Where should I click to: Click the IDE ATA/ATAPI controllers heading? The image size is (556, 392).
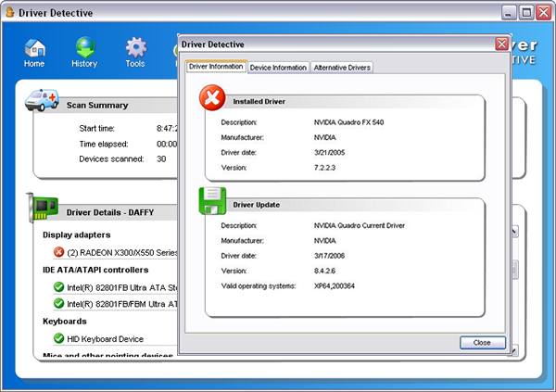(x=95, y=270)
